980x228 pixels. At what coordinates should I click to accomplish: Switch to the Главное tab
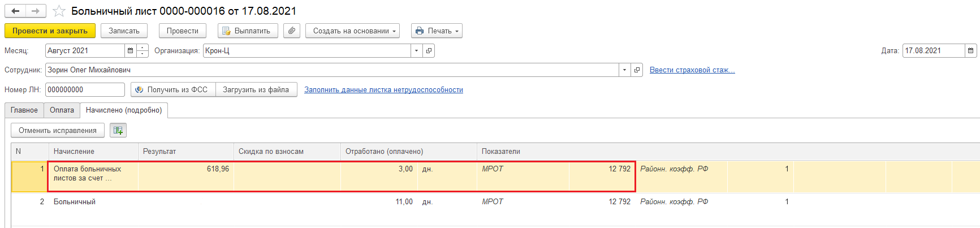point(24,110)
